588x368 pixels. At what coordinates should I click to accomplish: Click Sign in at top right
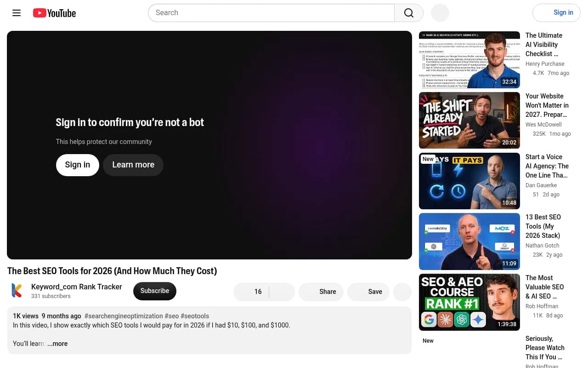coord(557,13)
